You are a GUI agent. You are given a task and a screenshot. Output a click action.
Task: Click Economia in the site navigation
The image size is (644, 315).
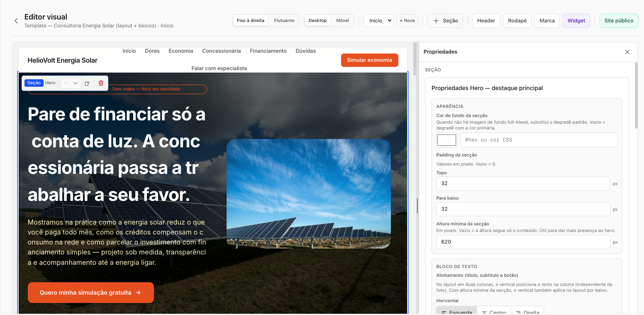coord(181,51)
